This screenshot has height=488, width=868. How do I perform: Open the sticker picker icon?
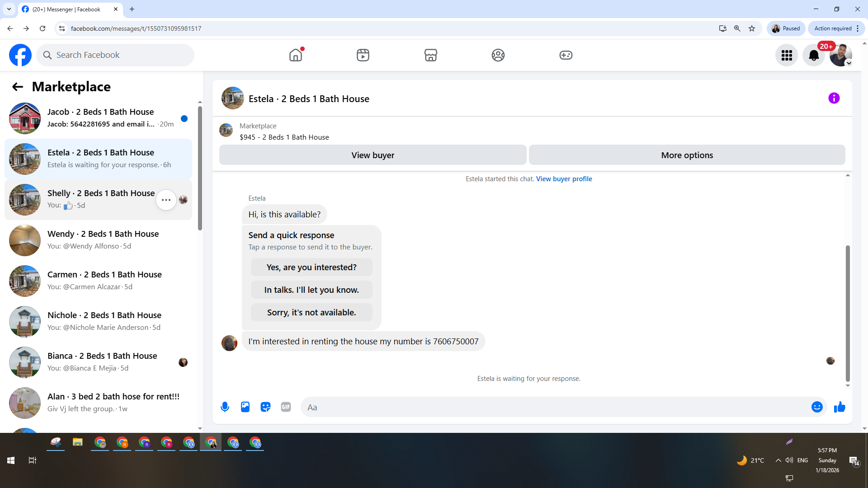tap(265, 407)
